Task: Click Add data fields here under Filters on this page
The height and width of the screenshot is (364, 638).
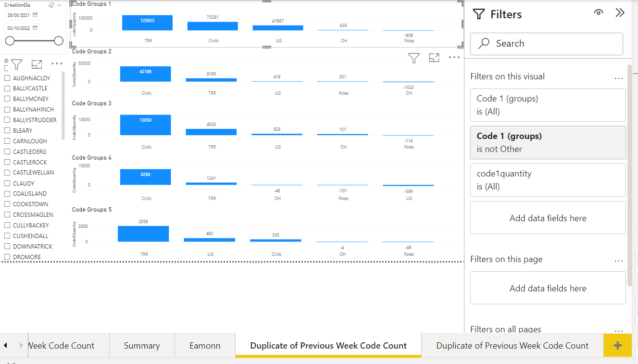Action: pyautogui.click(x=548, y=288)
